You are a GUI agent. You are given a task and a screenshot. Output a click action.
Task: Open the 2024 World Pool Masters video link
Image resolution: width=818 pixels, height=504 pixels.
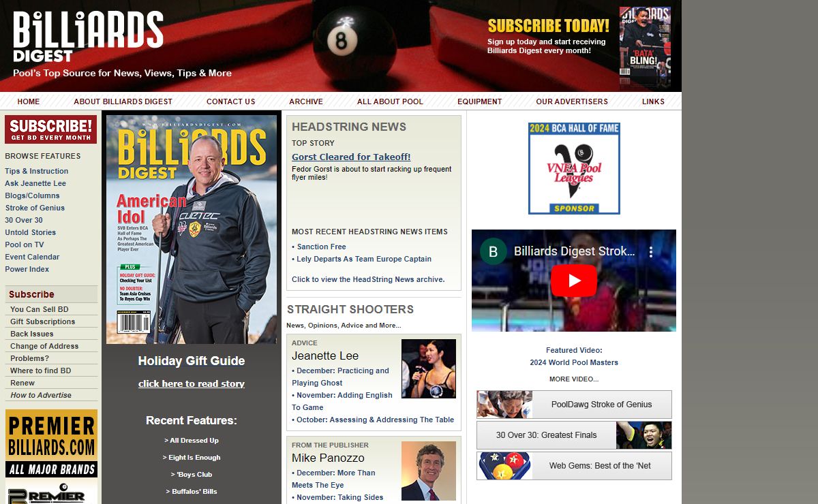click(574, 362)
